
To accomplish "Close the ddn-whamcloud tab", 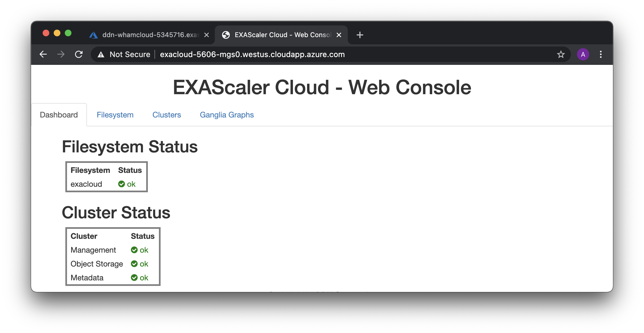I will point(207,35).
